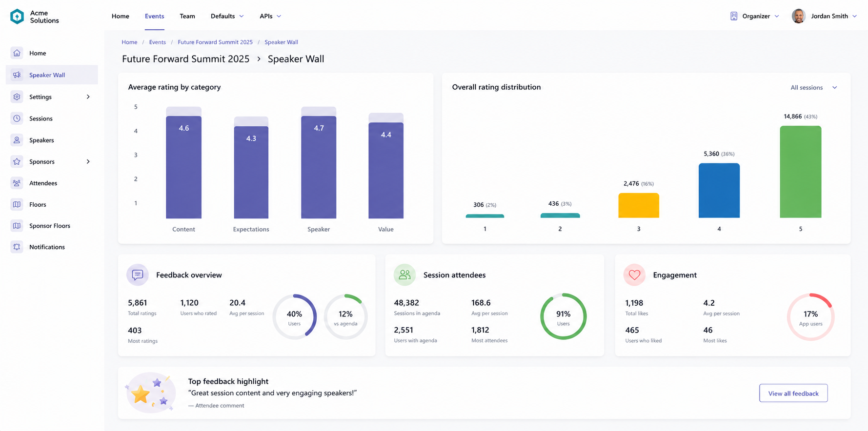Viewport: 868px width, 431px height.
Task: Click the Speaker 4.7 rating bar
Action: tap(319, 167)
